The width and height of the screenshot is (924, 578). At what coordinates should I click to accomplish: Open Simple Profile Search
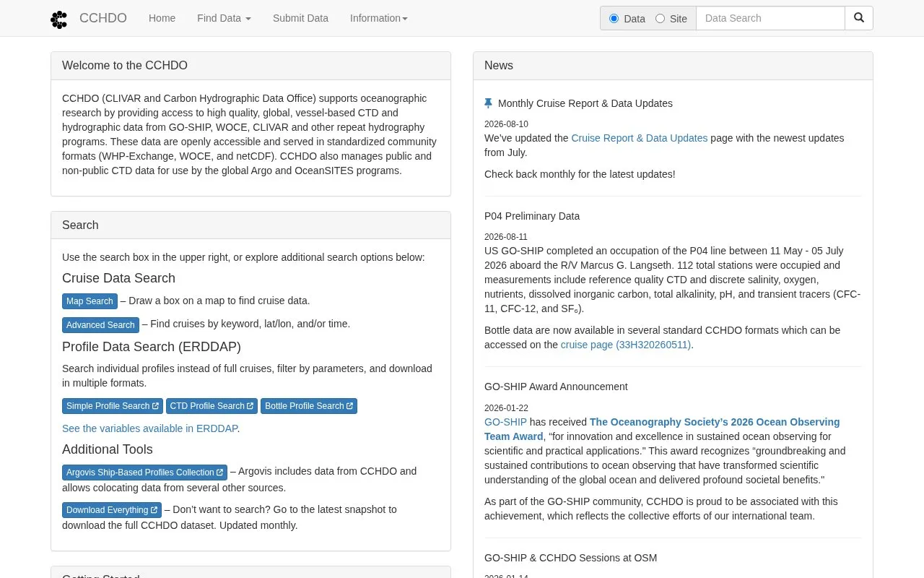(113, 406)
